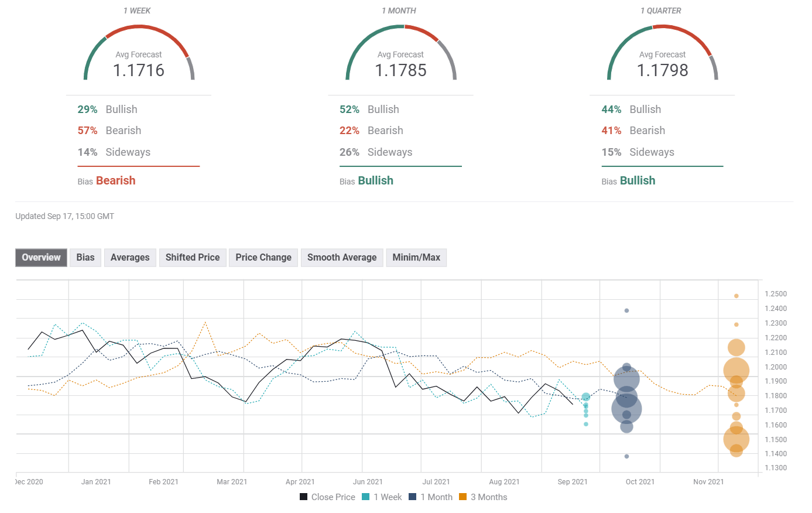This screenshot has width=812, height=513.
Task: Toggle Close Price series in legend
Action: [328, 497]
